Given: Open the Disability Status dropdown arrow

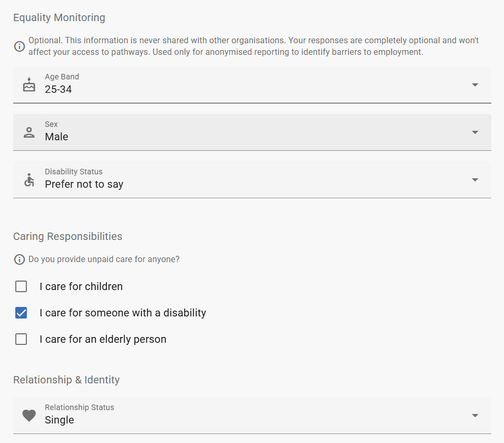Looking at the screenshot, I should pyautogui.click(x=475, y=180).
